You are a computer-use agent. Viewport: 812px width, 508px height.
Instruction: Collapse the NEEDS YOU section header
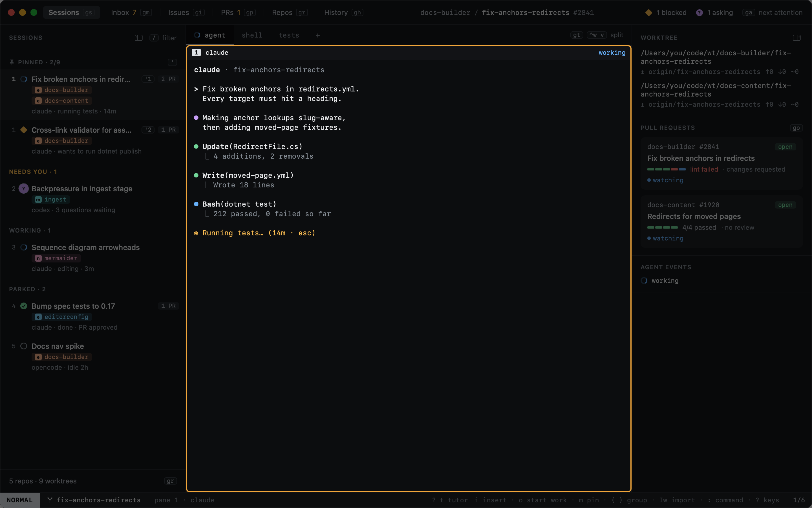[33, 172]
